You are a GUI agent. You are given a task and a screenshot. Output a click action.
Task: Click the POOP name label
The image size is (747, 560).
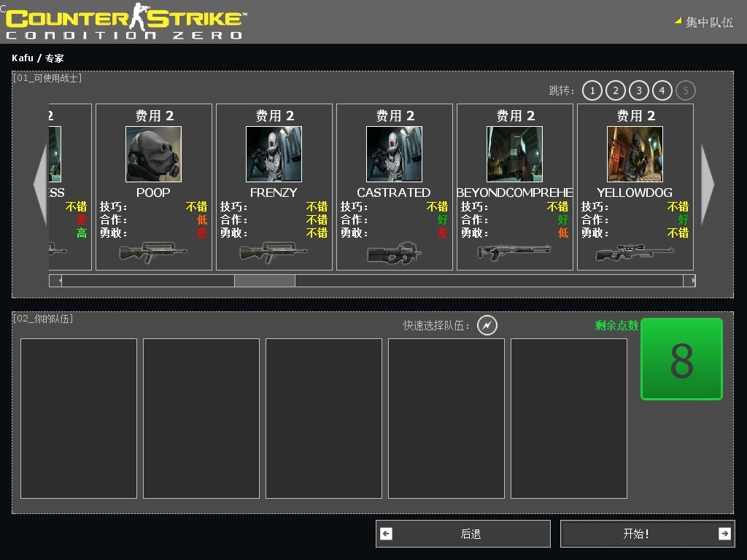153,192
